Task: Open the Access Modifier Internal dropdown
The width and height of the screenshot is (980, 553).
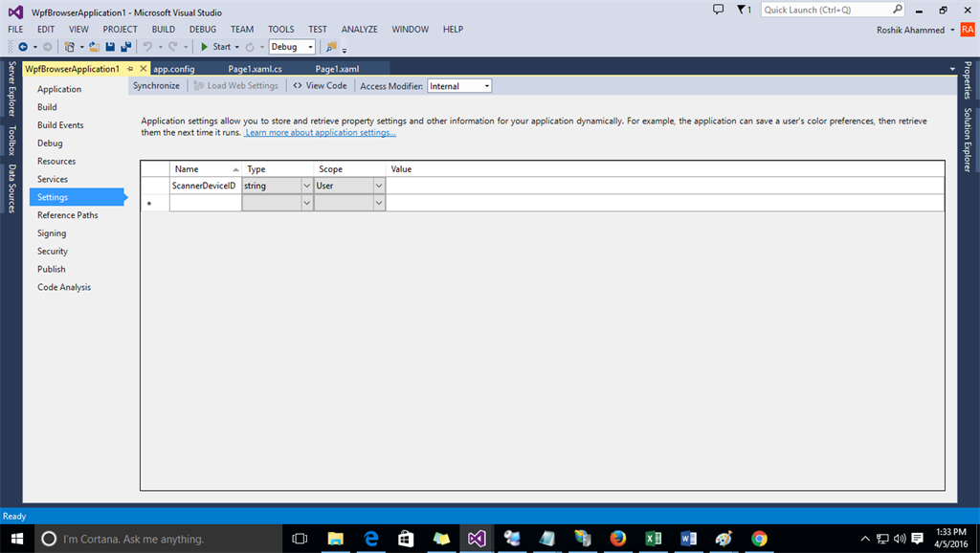Action: coord(487,86)
